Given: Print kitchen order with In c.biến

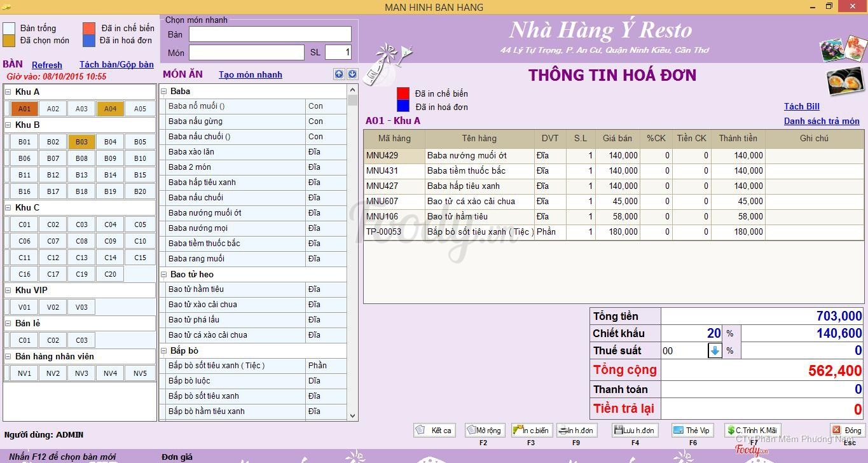Looking at the screenshot, I should 530,431.
